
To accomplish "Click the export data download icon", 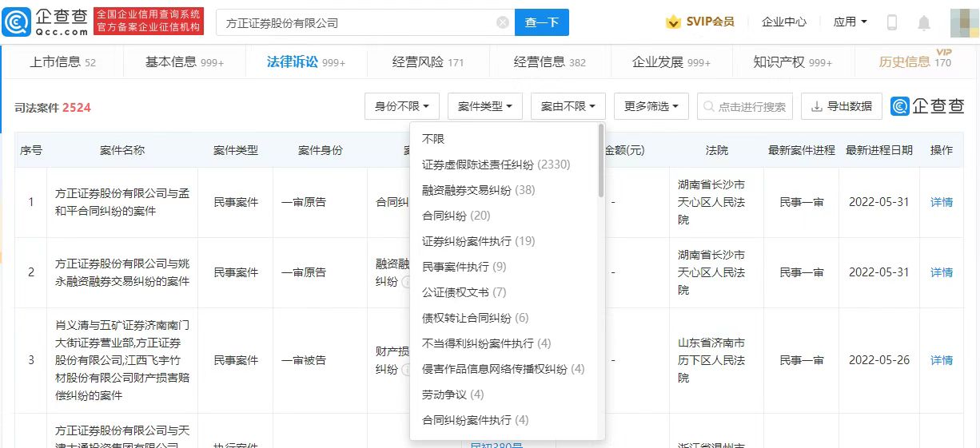I will (817, 106).
